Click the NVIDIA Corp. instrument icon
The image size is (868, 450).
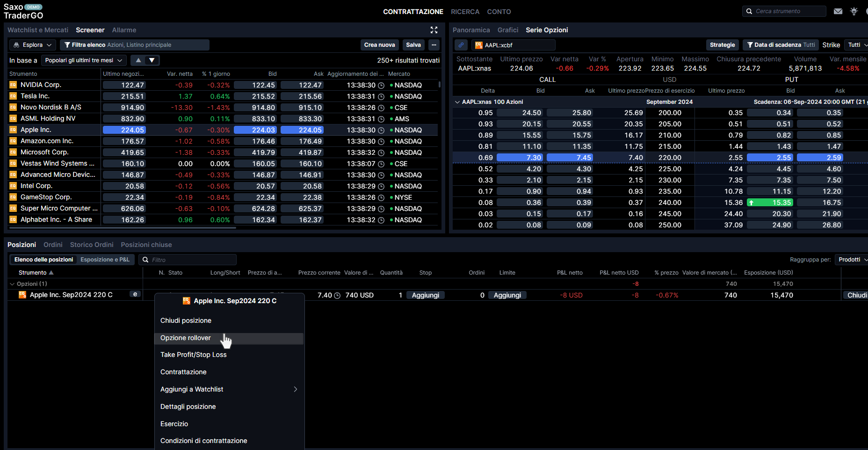point(13,85)
